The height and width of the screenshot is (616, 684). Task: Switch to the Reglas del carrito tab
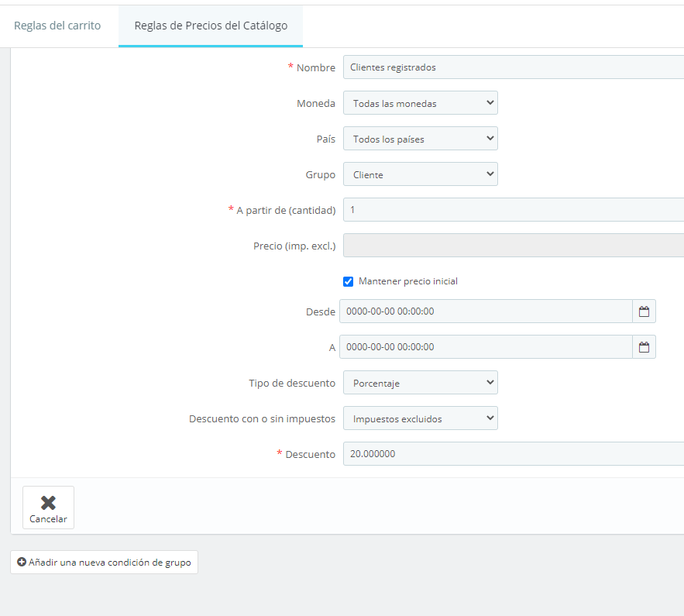pyautogui.click(x=57, y=26)
